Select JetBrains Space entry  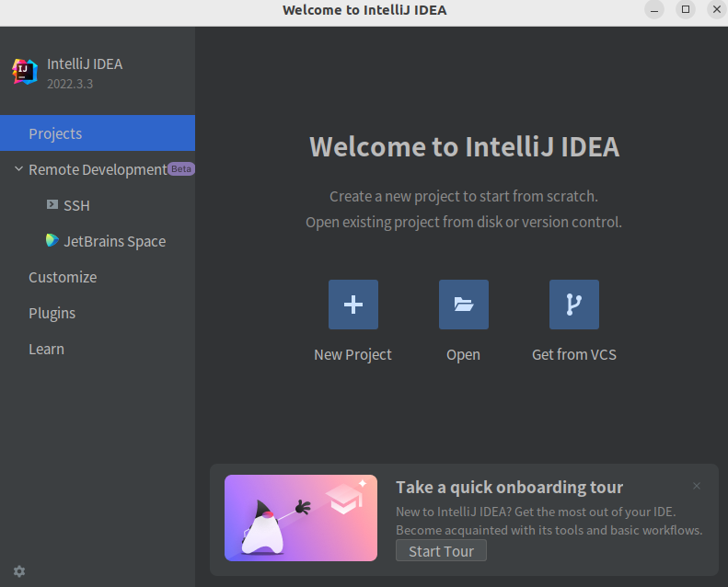(98, 241)
